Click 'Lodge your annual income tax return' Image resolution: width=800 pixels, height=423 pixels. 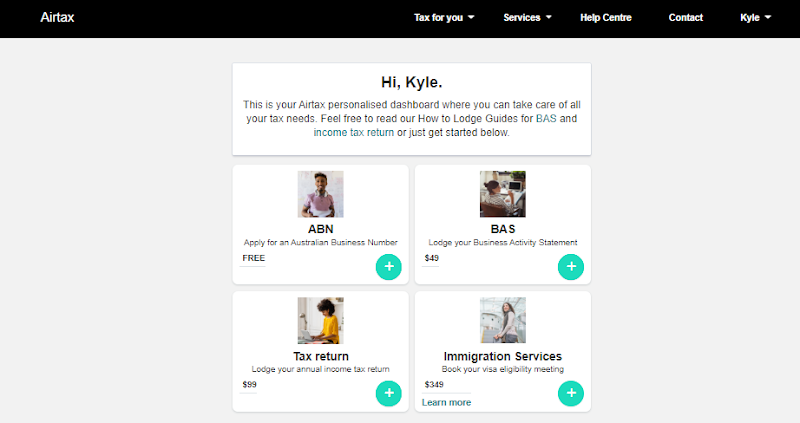[x=320, y=369]
